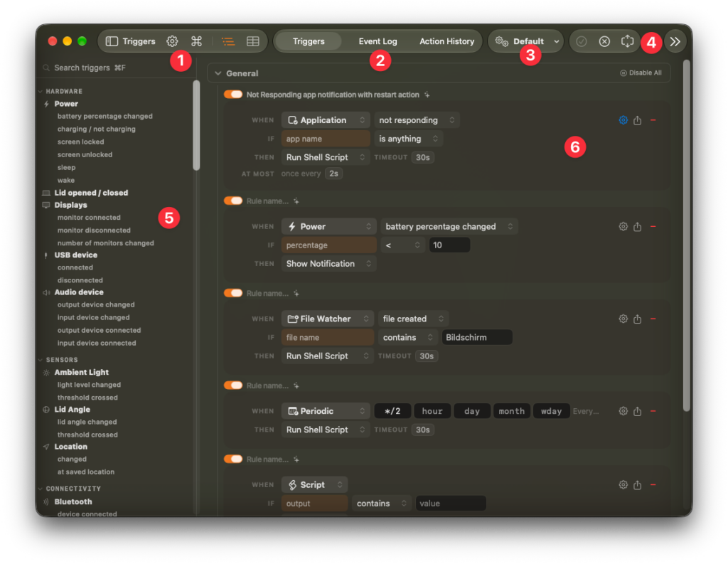Delete the Application not responding rule
The width and height of the screenshot is (728, 564).
[x=653, y=120]
